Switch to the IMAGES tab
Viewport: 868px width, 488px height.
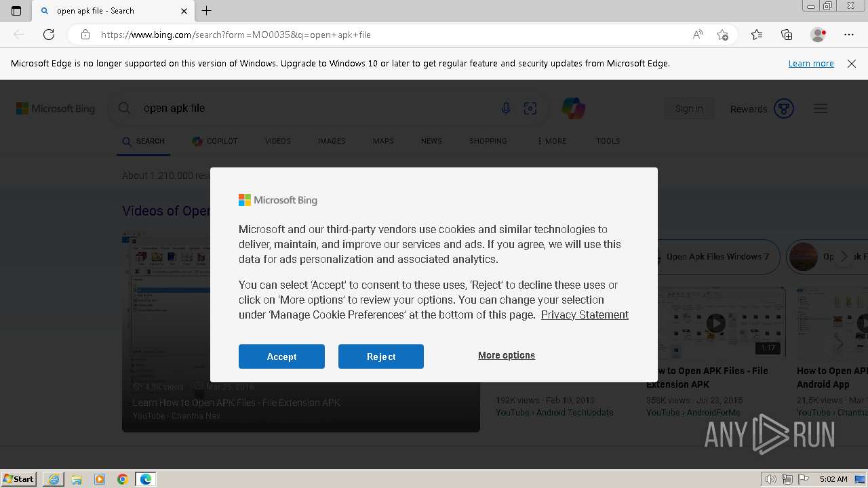tap(332, 141)
